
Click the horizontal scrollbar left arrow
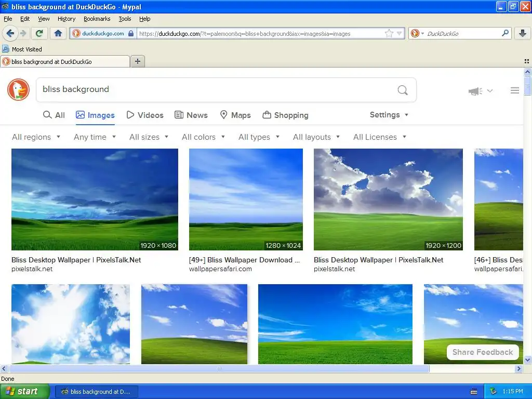4,368
